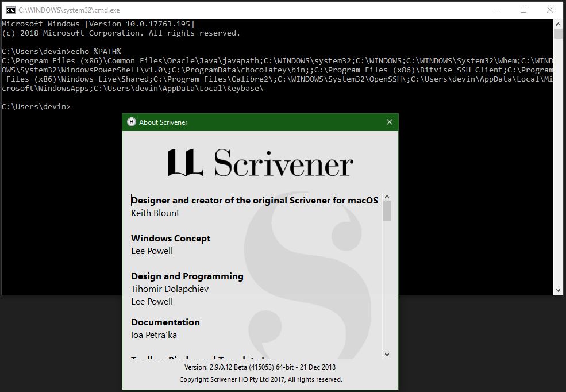Click the empty C:\Users\devin> prompt line
Screen dimensions: 566x392
point(36,107)
